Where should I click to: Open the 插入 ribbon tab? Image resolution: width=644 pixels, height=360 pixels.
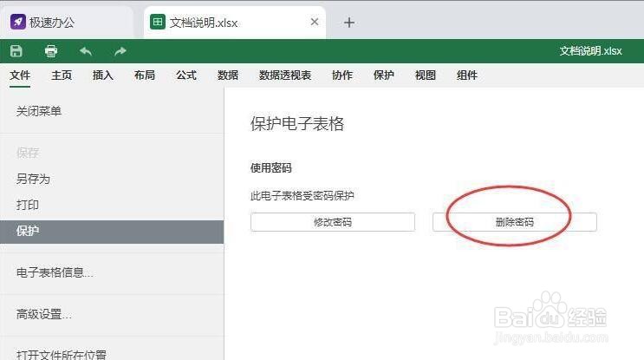tap(103, 75)
